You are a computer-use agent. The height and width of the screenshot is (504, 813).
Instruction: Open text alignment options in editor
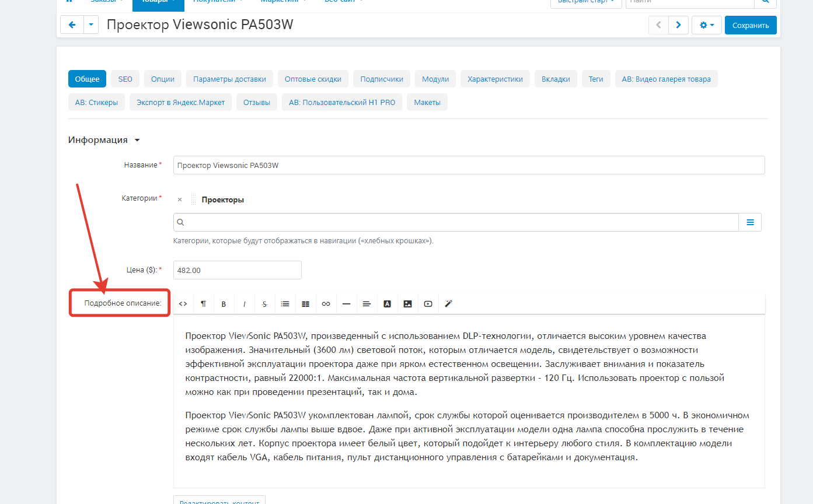pos(367,304)
